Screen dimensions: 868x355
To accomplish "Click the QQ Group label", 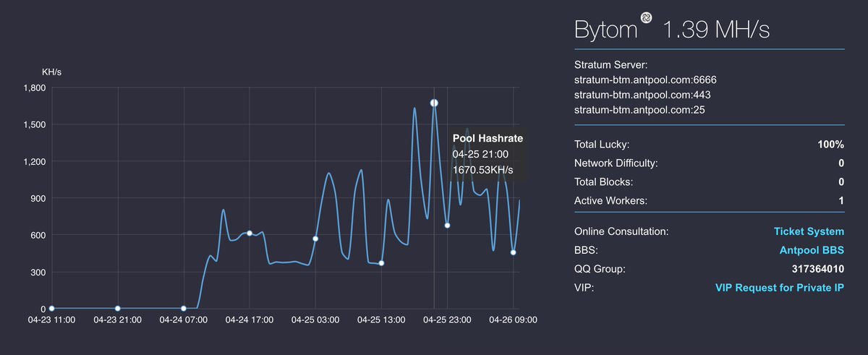I will (600, 269).
